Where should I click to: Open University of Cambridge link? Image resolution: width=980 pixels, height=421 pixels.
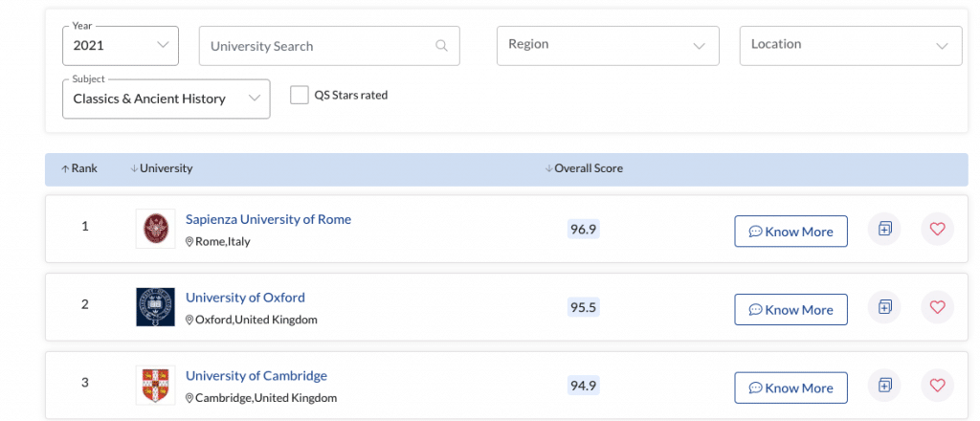256,376
